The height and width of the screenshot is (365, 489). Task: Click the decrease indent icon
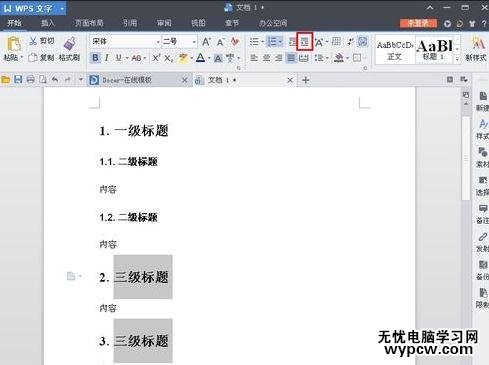tap(293, 42)
